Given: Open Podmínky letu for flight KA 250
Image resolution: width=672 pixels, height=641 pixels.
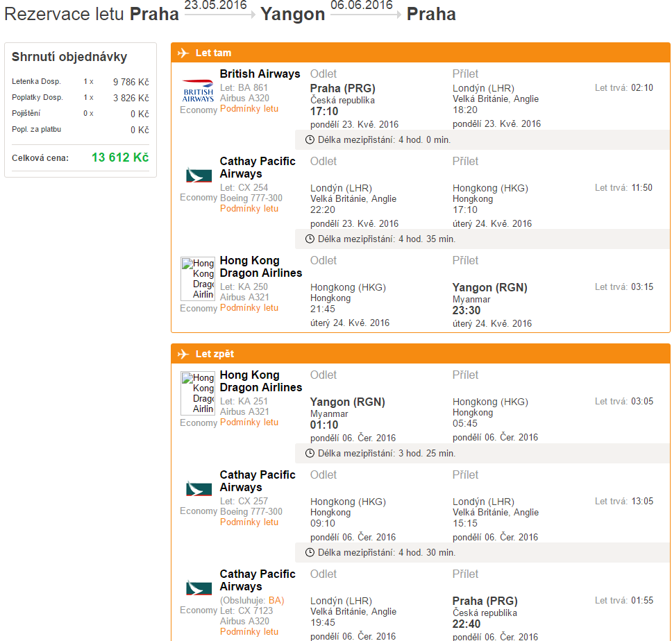Looking at the screenshot, I should pyautogui.click(x=249, y=308).
